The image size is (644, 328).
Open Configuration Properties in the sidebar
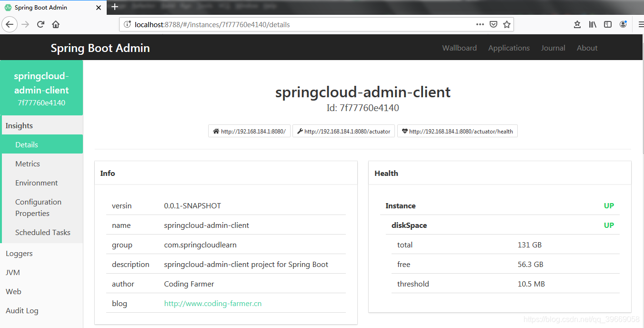point(42,207)
